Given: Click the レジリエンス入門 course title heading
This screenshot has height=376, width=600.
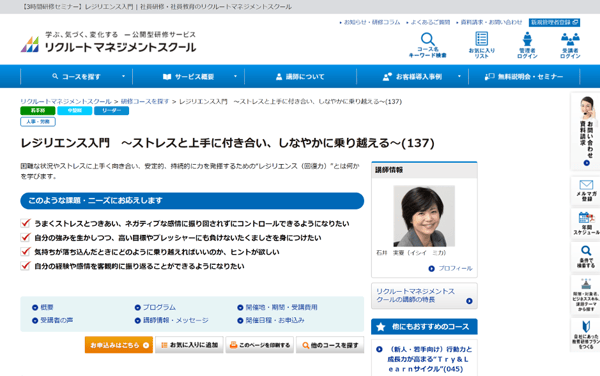Looking at the screenshot, I should pyautogui.click(x=228, y=143).
